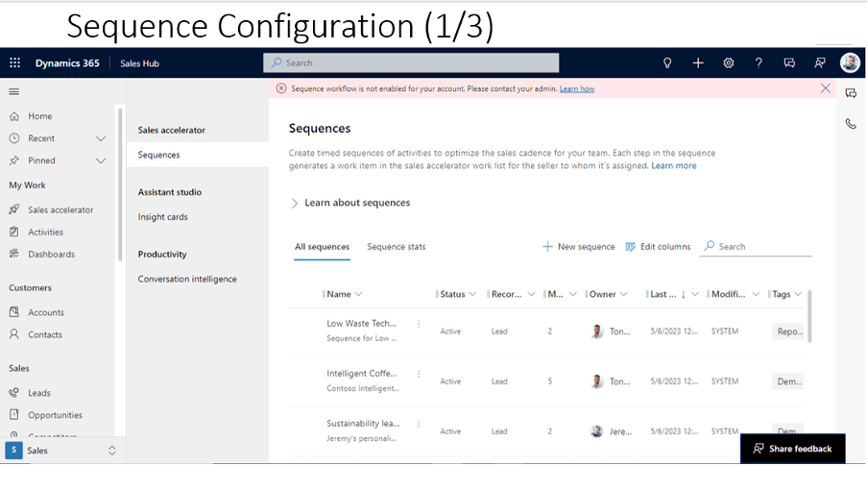868x490 pixels.
Task: Expand the Pinned navigation item
Action: (x=101, y=160)
